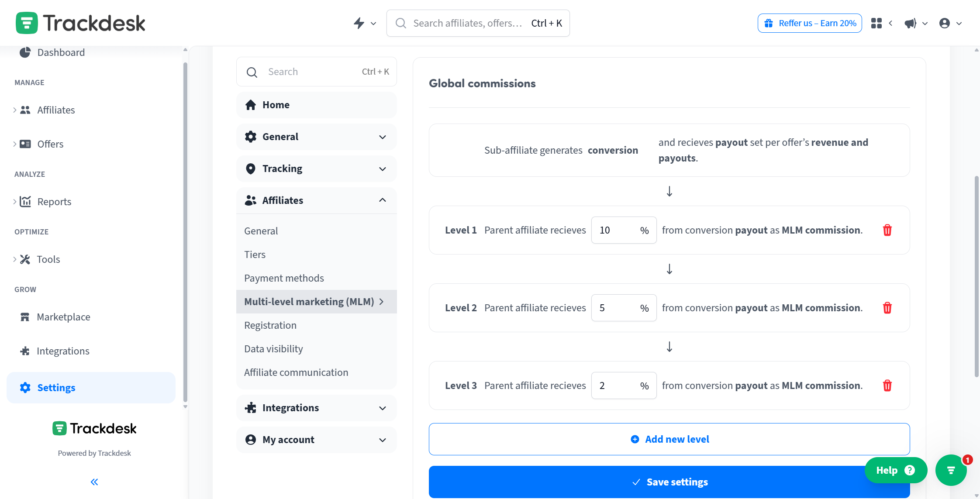Go to Marketplace in left sidebar
This screenshot has height=499, width=980.
63,317
